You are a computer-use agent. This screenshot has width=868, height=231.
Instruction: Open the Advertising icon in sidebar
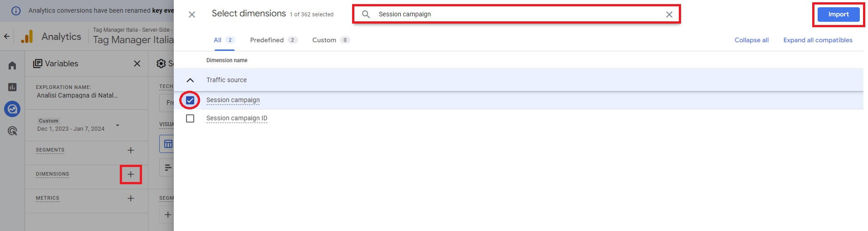tap(12, 131)
